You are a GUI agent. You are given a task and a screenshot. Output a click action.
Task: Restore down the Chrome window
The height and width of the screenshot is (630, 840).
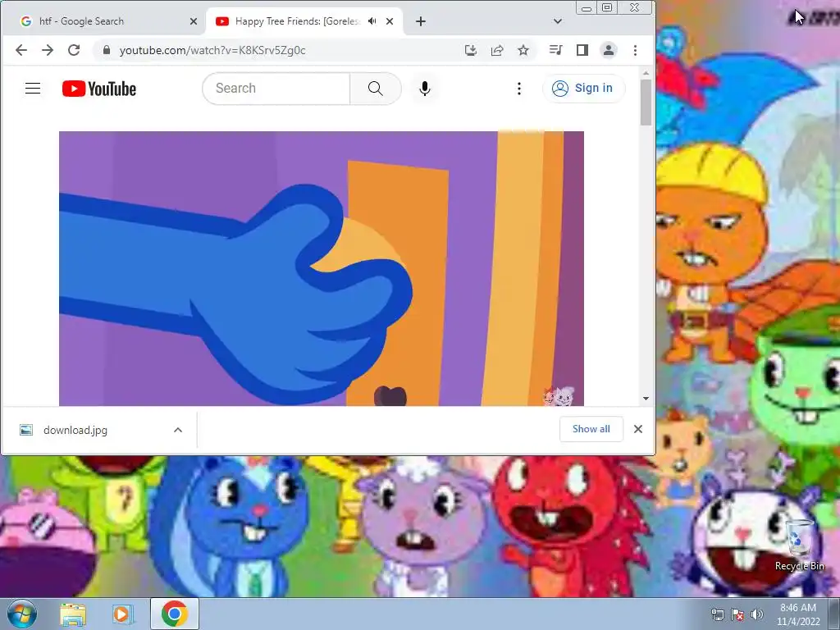click(x=607, y=7)
